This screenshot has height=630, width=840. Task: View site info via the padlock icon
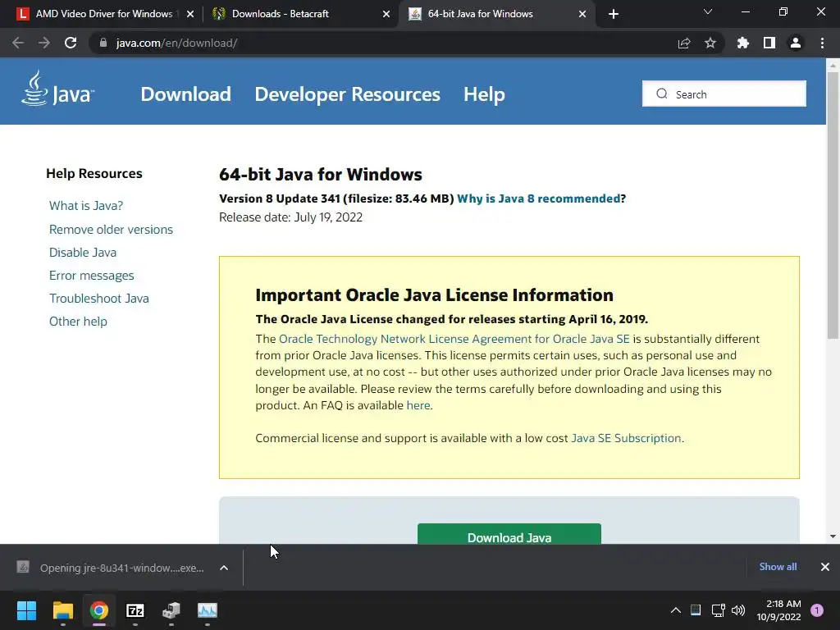(x=103, y=43)
